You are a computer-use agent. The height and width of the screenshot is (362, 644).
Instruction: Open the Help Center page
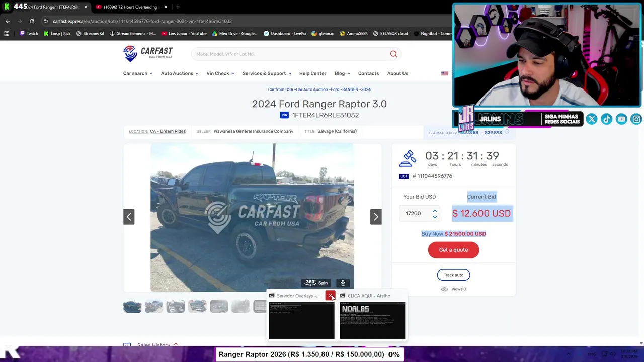click(313, 73)
